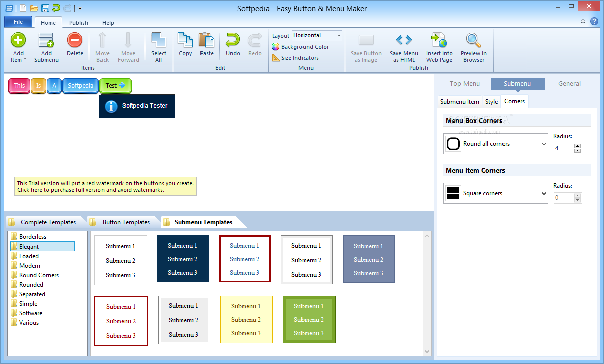Click the Add Item icon
This screenshot has width=604, height=364.
[18, 40]
